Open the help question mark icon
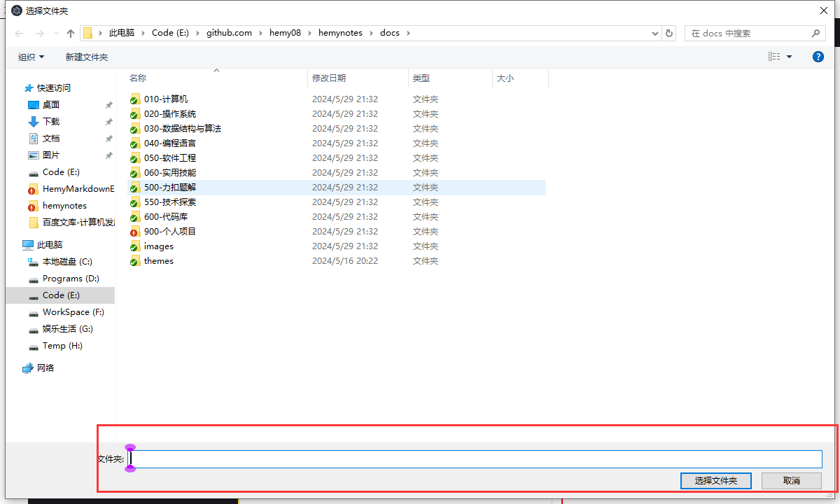 tap(818, 57)
